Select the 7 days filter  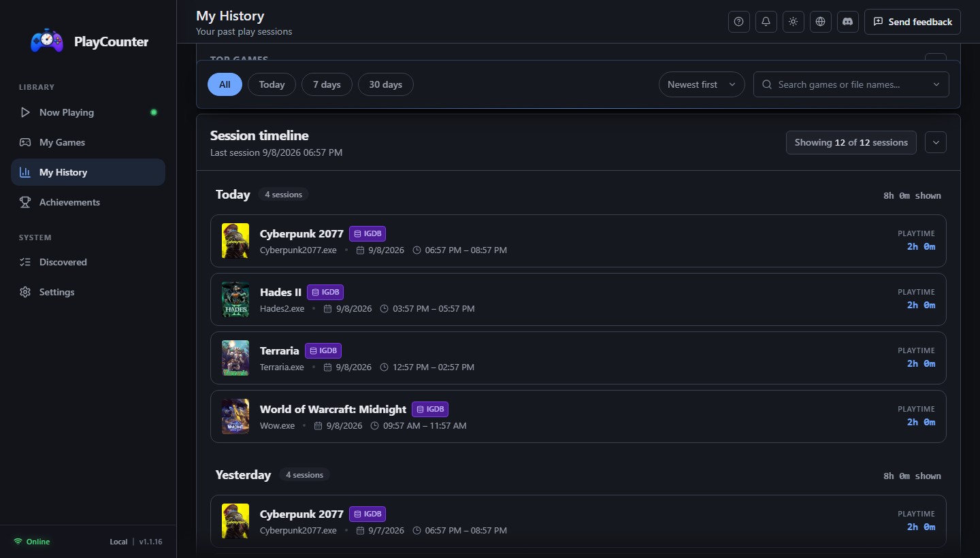coord(327,84)
